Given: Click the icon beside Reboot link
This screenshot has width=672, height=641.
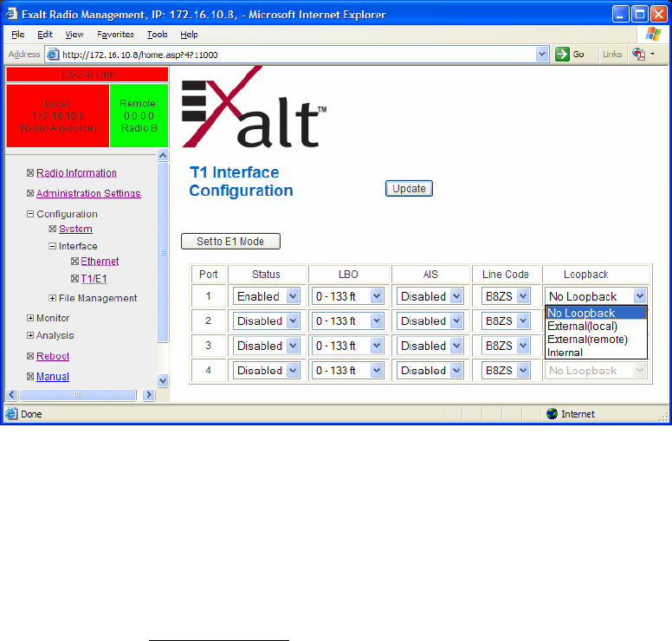Looking at the screenshot, I should pyautogui.click(x=30, y=356).
